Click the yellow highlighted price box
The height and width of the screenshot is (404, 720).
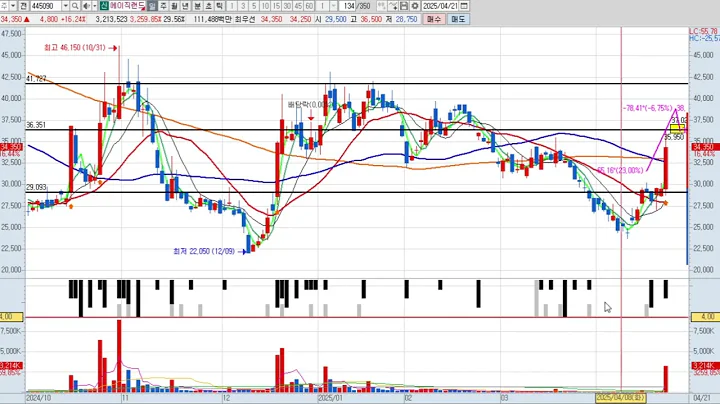pyautogui.click(x=677, y=128)
